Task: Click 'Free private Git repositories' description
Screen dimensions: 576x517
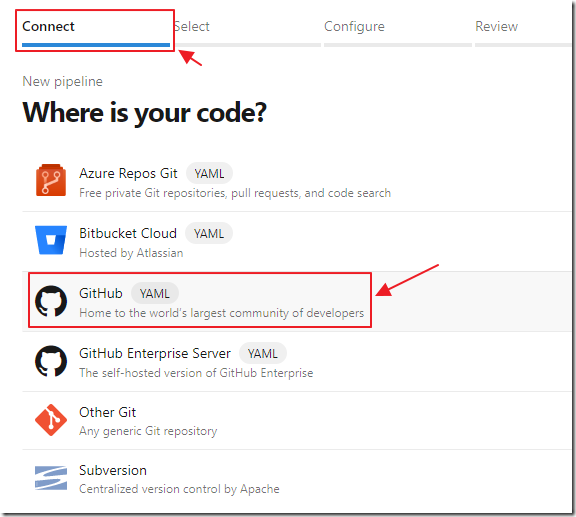Action: point(235,193)
